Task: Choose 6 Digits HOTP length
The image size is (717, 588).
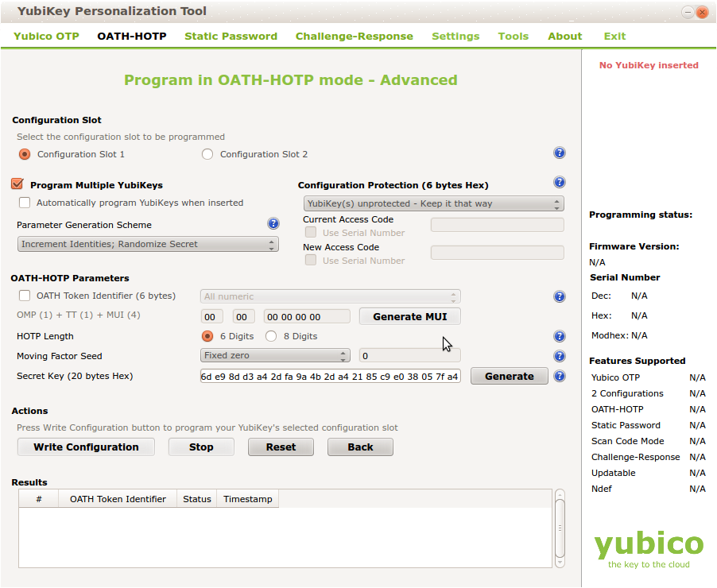Action: (207, 337)
